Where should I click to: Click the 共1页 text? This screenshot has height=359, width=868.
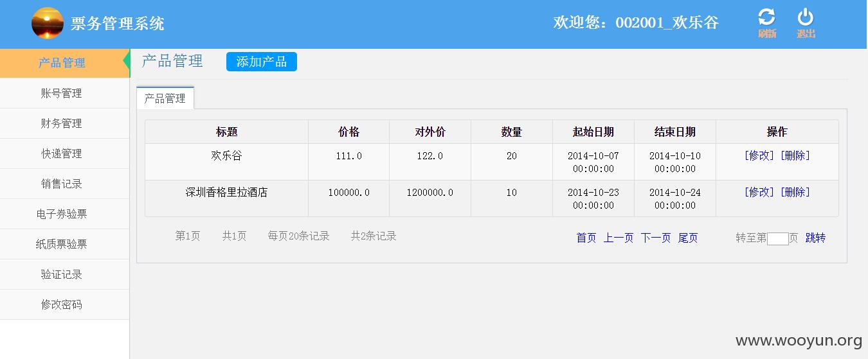pyautogui.click(x=235, y=236)
